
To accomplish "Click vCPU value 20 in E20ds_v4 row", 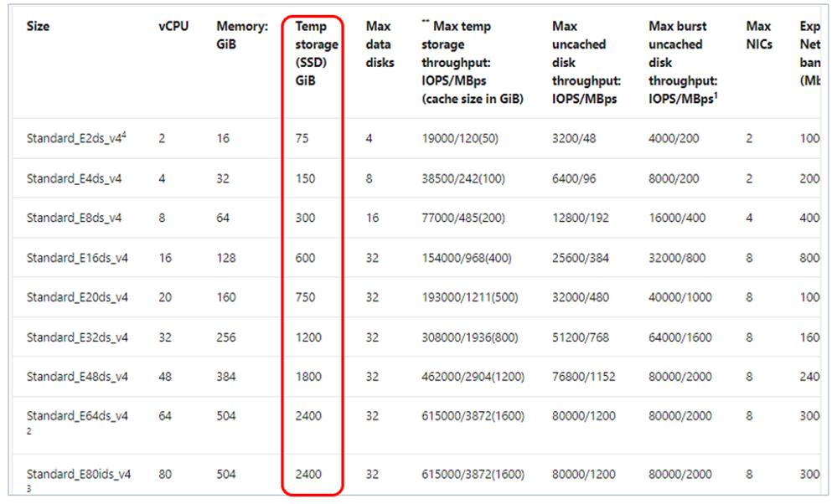I will [x=166, y=297].
